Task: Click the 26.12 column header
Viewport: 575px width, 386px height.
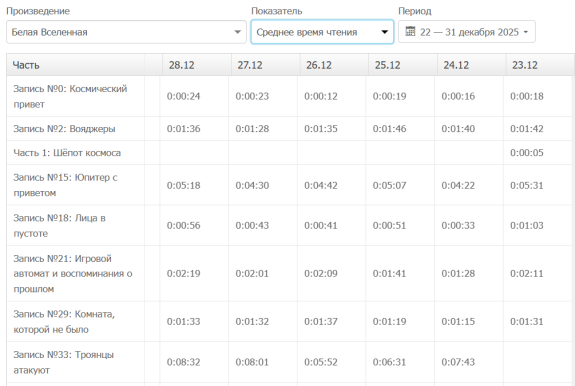Action: tap(334, 65)
